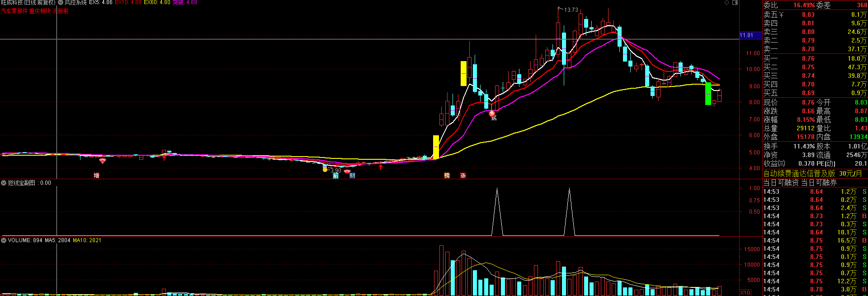Select the 卖三 ask price 8.80
Image resolution: width=868 pixels, height=296 pixels.
(808, 32)
